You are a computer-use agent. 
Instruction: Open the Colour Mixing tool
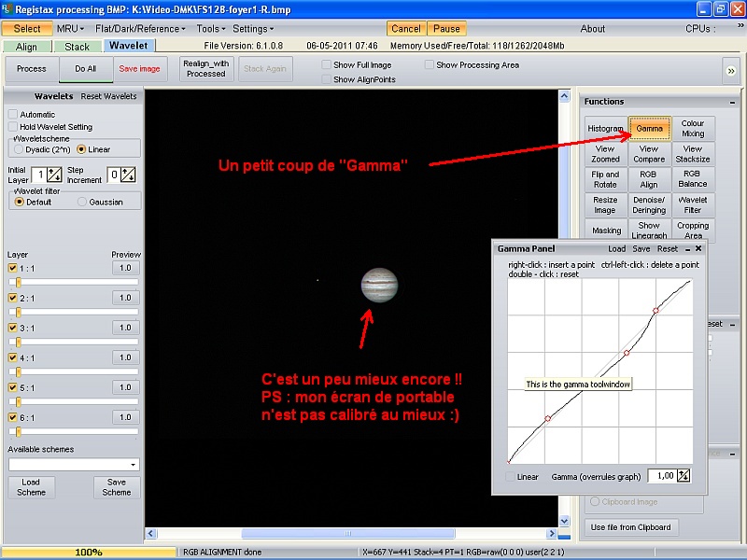pyautogui.click(x=693, y=129)
